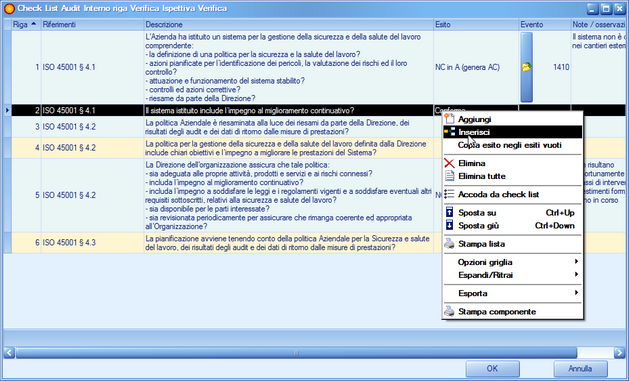The height and width of the screenshot is (381, 629).
Task: Click the Elimina tutte document icon
Action: pos(449,176)
